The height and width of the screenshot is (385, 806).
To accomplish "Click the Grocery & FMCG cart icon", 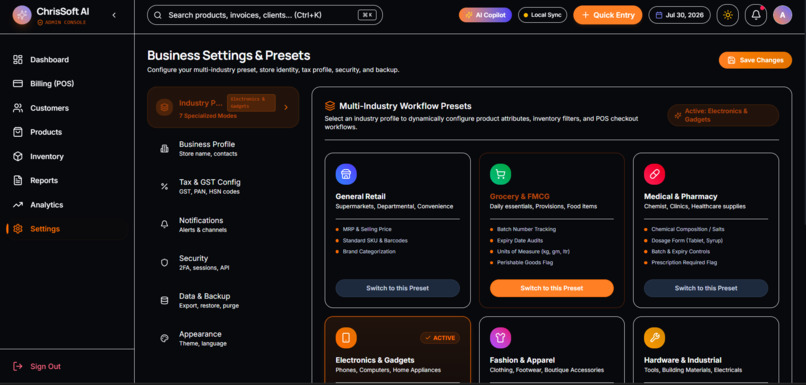I will point(500,174).
